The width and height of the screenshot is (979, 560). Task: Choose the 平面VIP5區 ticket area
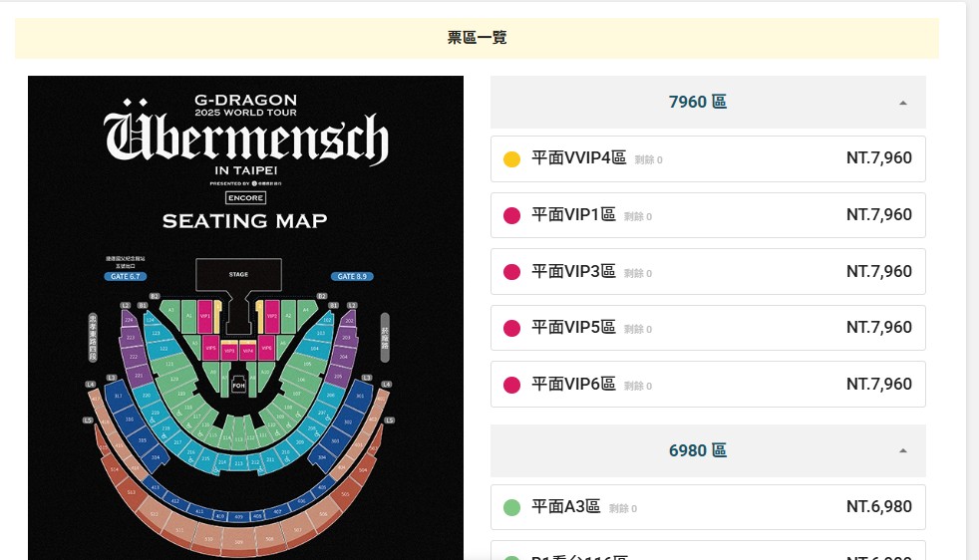click(708, 328)
